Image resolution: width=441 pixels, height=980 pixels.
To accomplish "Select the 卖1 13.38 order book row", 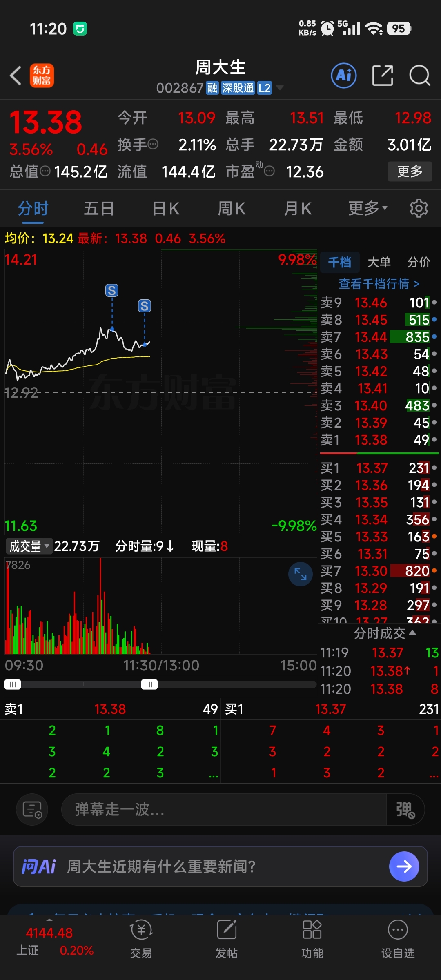I will (x=379, y=440).
